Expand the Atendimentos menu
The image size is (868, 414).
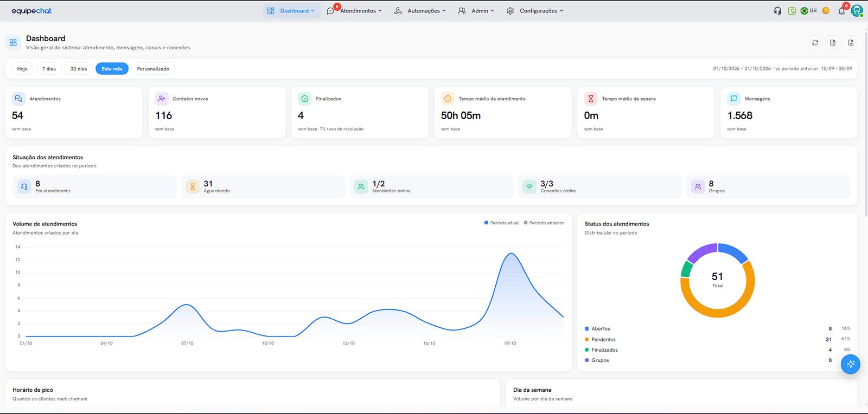coord(355,11)
